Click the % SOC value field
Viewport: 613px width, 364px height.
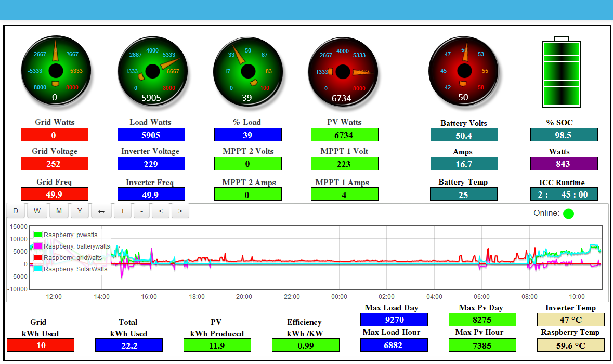coord(564,135)
